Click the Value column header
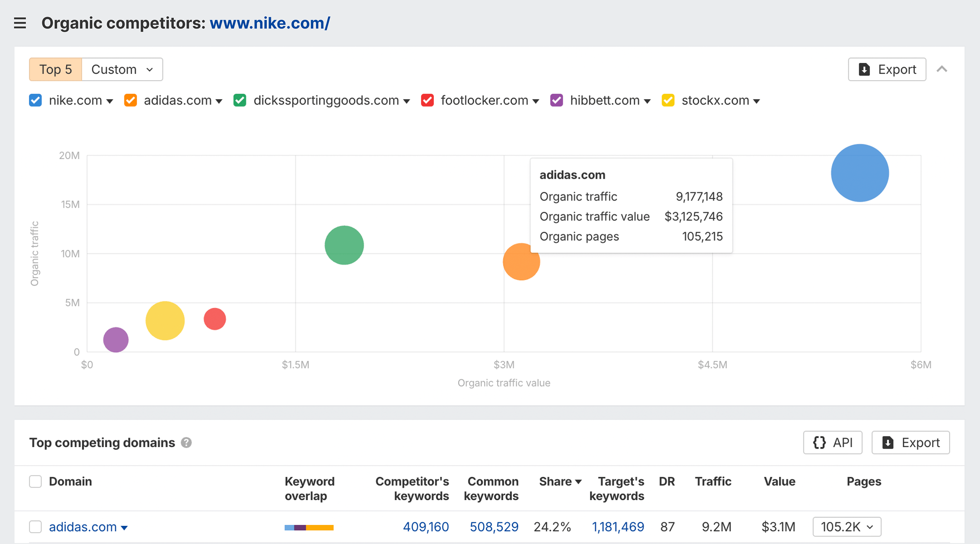This screenshot has height=544, width=980. click(x=779, y=481)
